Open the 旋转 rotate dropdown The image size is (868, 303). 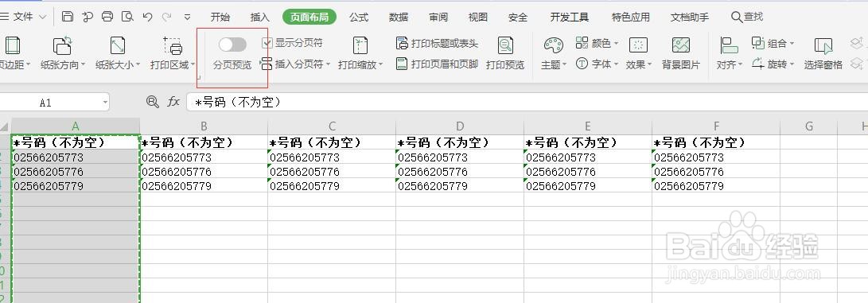click(x=773, y=64)
